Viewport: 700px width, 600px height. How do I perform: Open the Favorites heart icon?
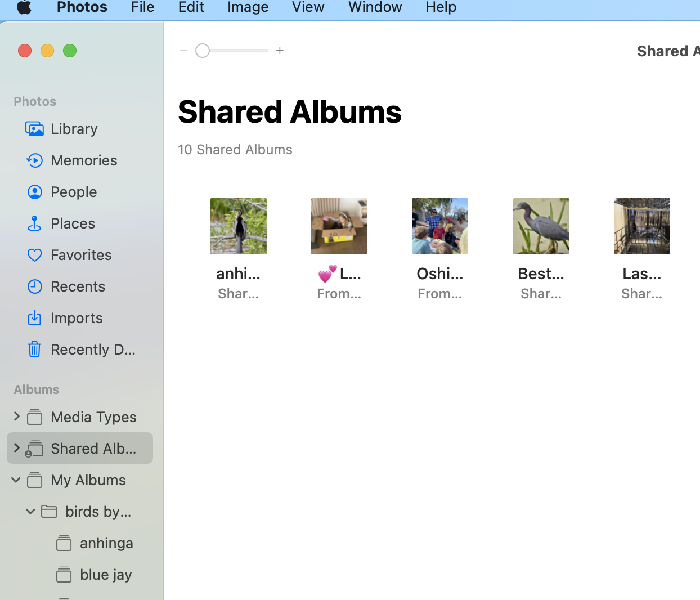point(34,255)
